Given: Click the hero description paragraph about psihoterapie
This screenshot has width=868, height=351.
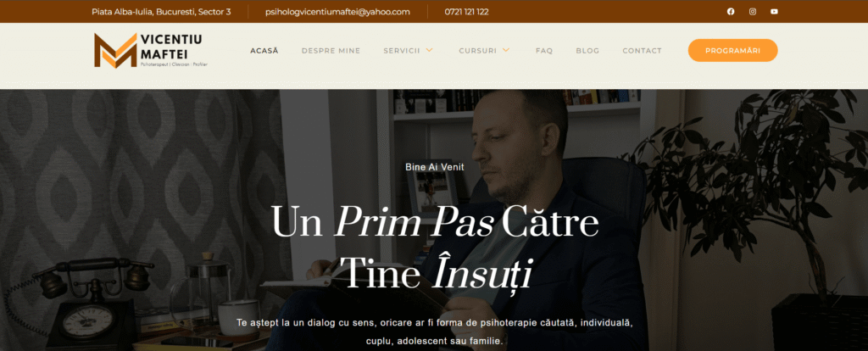Looking at the screenshot, I should click(x=435, y=331).
